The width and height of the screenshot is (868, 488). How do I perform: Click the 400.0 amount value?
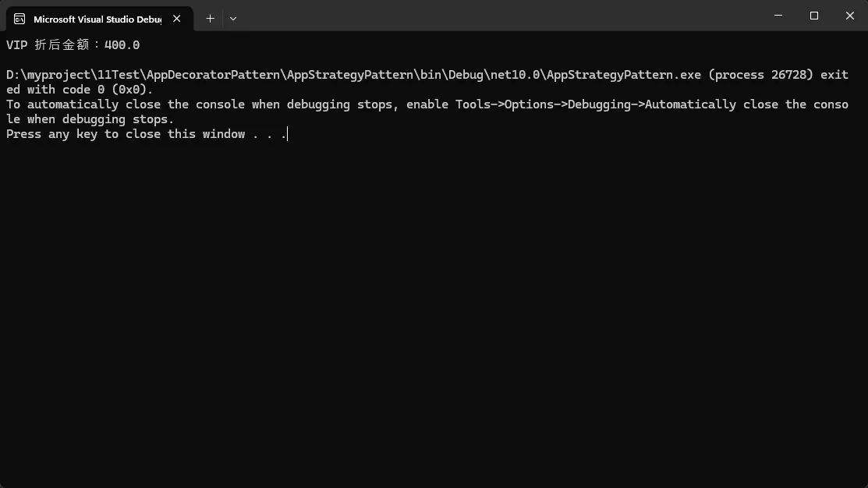tap(122, 45)
